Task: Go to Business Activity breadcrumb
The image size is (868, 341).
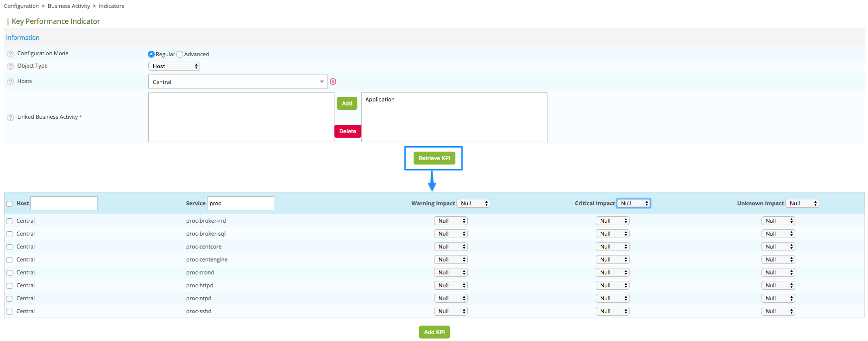Action: tap(69, 6)
